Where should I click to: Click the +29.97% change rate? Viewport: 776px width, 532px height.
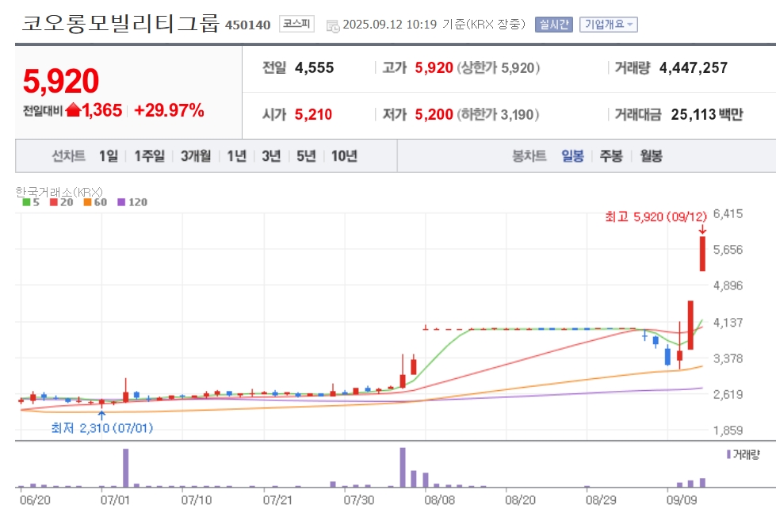[169, 110]
